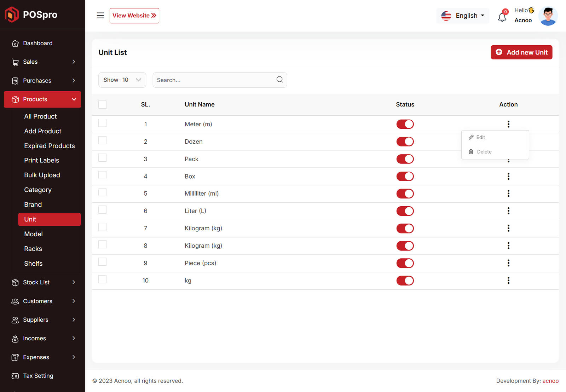Tick the select-all header checkbox
This screenshot has height=392, width=566.
coord(102,104)
